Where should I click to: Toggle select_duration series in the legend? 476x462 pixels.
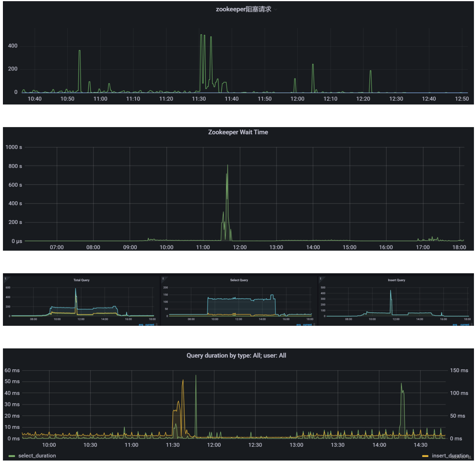pyautogui.click(x=37, y=456)
